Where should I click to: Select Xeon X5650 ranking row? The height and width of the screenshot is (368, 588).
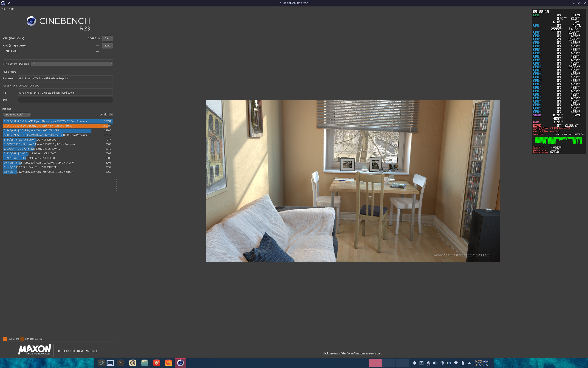point(58,154)
